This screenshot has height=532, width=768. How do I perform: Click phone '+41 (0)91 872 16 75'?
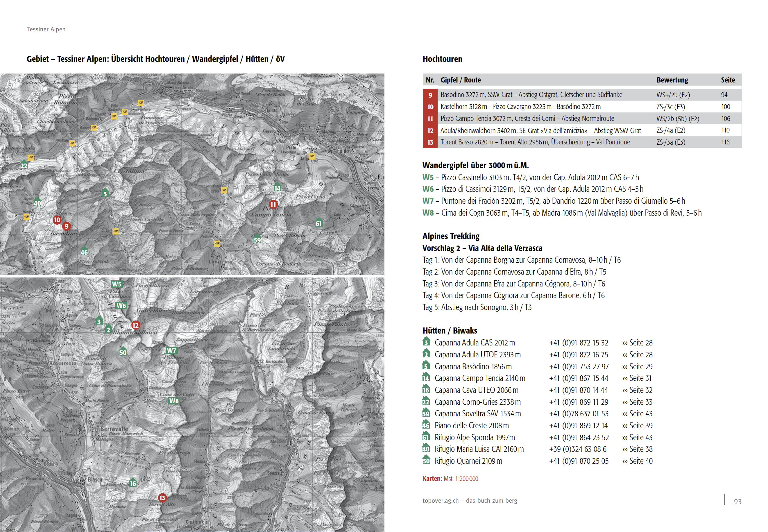point(579,355)
